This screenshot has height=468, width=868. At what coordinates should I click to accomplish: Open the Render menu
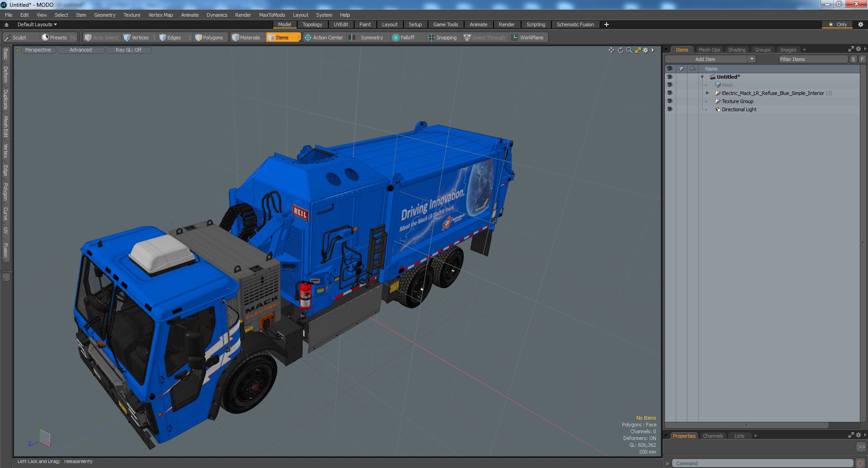point(243,15)
